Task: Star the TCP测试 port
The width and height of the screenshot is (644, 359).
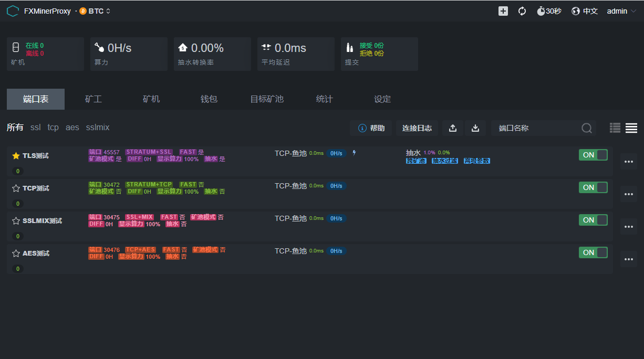Action: [16, 188]
